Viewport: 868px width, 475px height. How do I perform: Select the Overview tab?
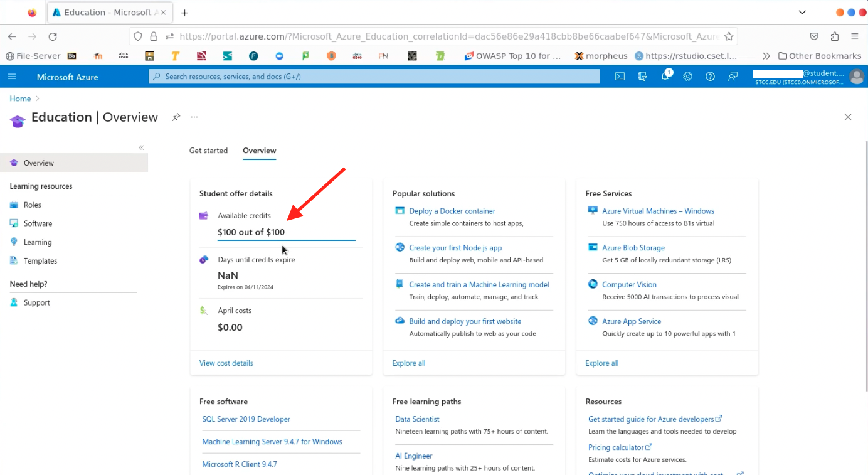260,151
